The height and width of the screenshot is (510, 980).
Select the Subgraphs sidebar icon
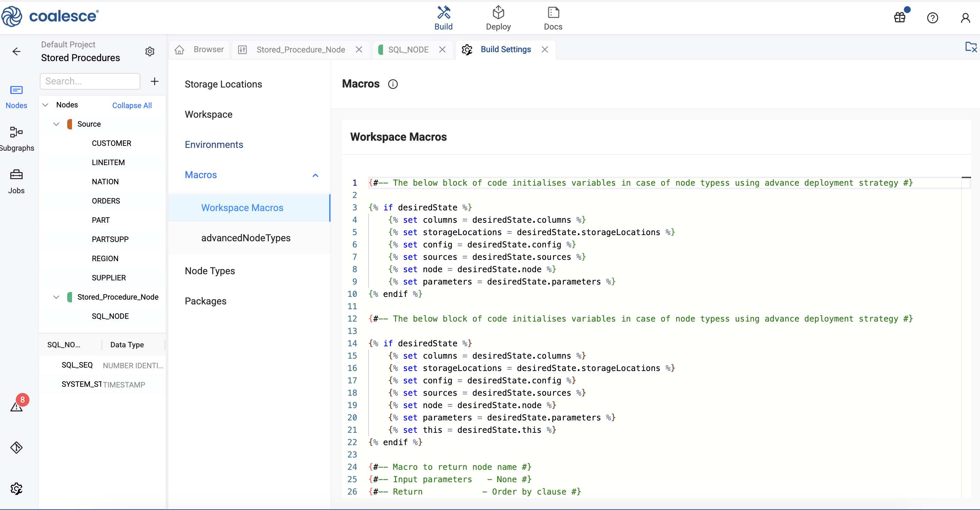[x=16, y=139]
